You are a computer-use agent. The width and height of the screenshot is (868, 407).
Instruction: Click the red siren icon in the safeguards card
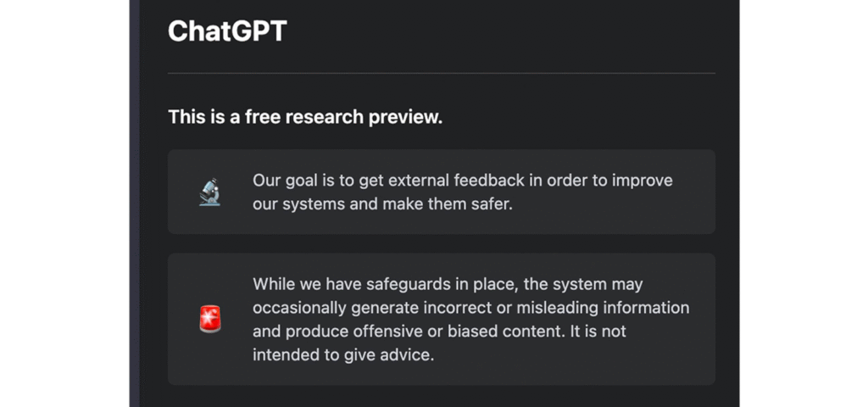[x=209, y=319]
